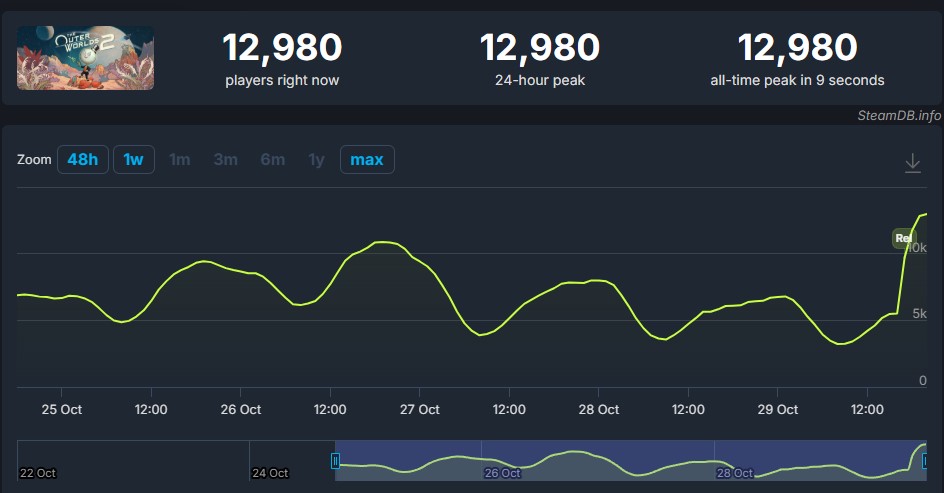This screenshot has height=493, width=944.
Task: Click the '24 Oct' navigator label
Action: click(270, 473)
